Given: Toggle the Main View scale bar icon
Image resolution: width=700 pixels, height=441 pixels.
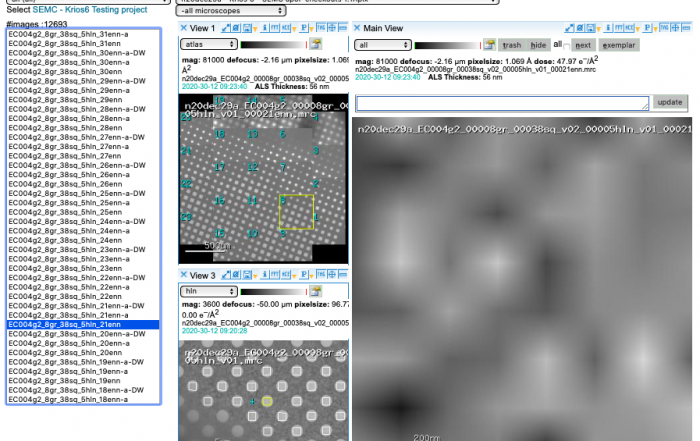Looking at the screenshot, I should coord(686,28).
